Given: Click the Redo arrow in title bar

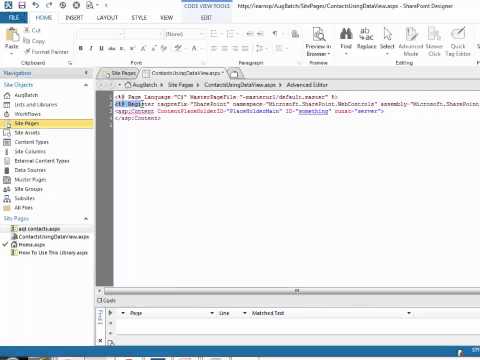Looking at the screenshot, I should [x=49, y=5].
